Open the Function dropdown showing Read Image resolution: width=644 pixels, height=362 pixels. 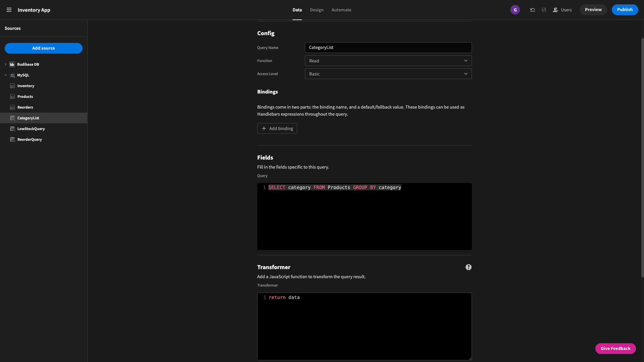[388, 61]
